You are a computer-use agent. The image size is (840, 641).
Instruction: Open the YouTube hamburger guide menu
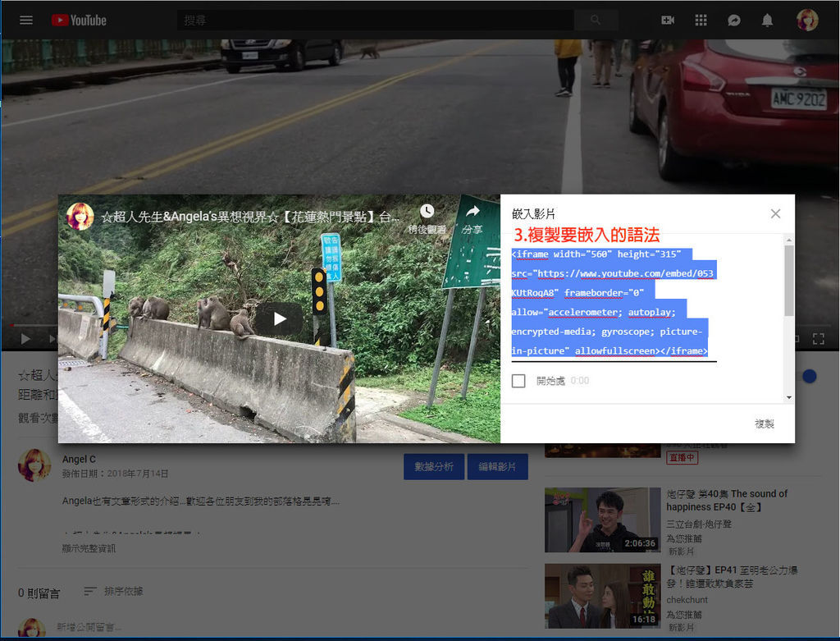tap(26, 21)
